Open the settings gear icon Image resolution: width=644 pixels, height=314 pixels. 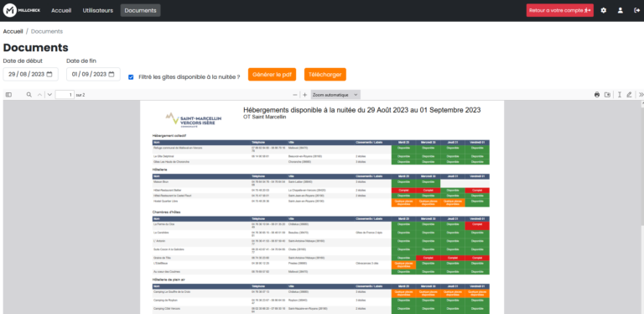pyautogui.click(x=604, y=10)
